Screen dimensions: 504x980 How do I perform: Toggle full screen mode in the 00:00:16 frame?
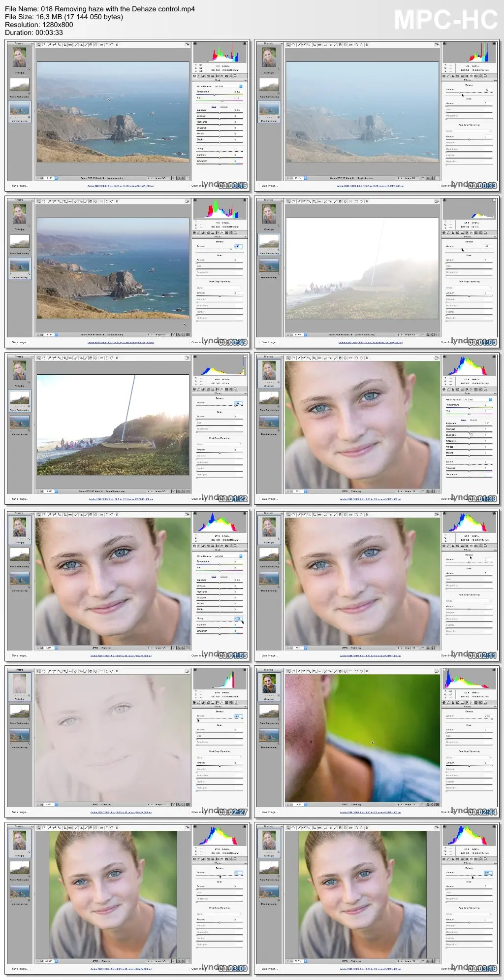(x=187, y=45)
